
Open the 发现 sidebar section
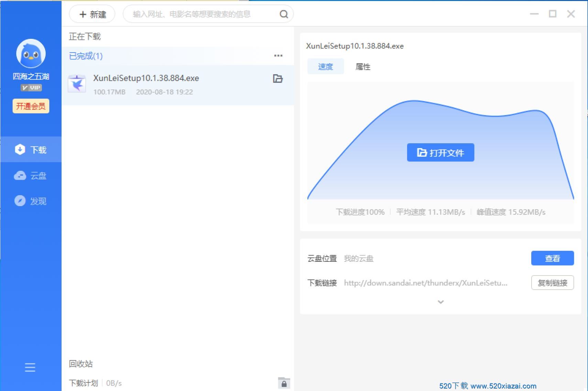[x=31, y=201]
